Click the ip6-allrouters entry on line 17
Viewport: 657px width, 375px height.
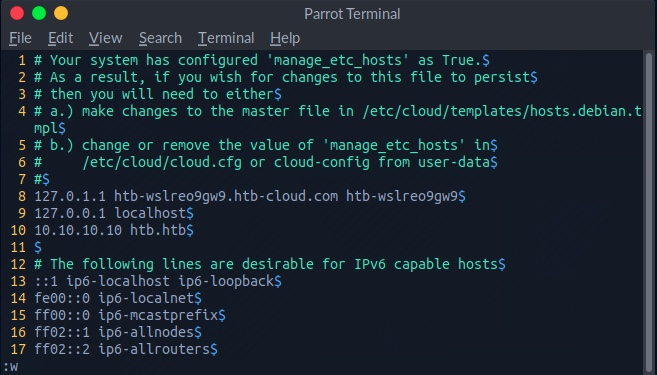click(154, 349)
